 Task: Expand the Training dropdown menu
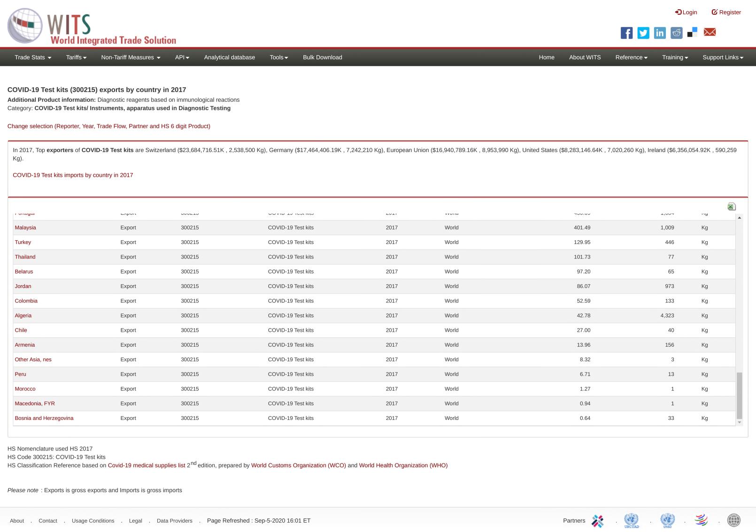[x=675, y=57]
